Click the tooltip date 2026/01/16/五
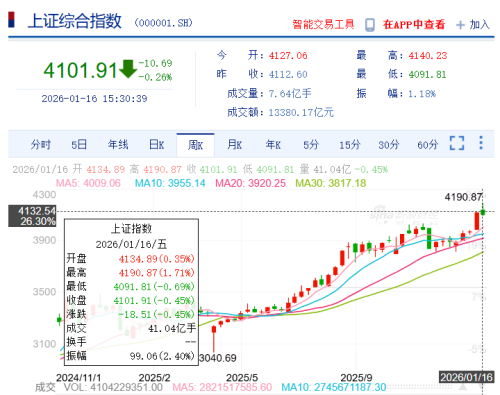The image size is (500, 395). click(x=131, y=244)
